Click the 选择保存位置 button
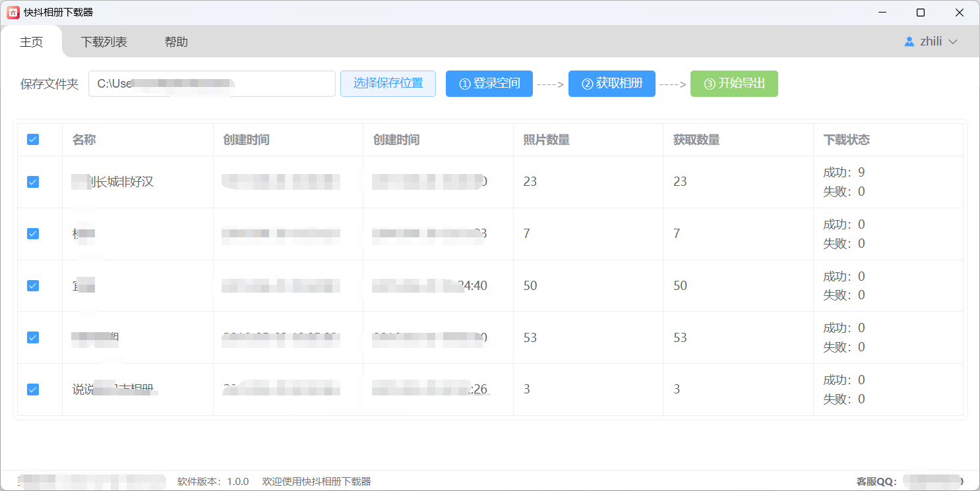Viewport: 980px width, 491px height. pyautogui.click(x=388, y=84)
